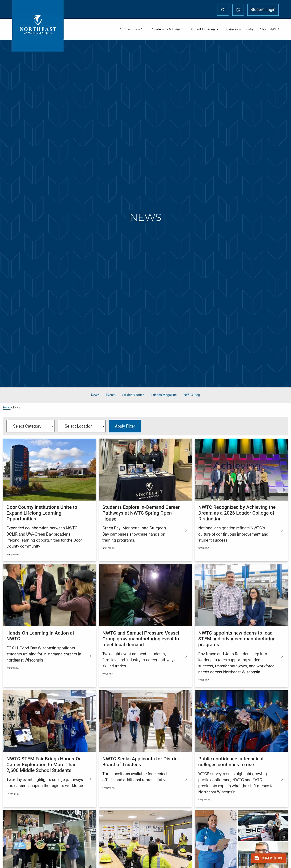
Task: Open Student Experience menu
Action: coord(204,29)
